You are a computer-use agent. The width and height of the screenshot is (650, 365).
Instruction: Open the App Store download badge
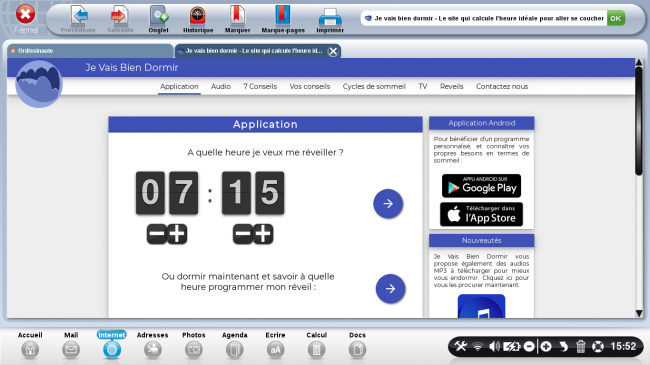pyautogui.click(x=481, y=214)
